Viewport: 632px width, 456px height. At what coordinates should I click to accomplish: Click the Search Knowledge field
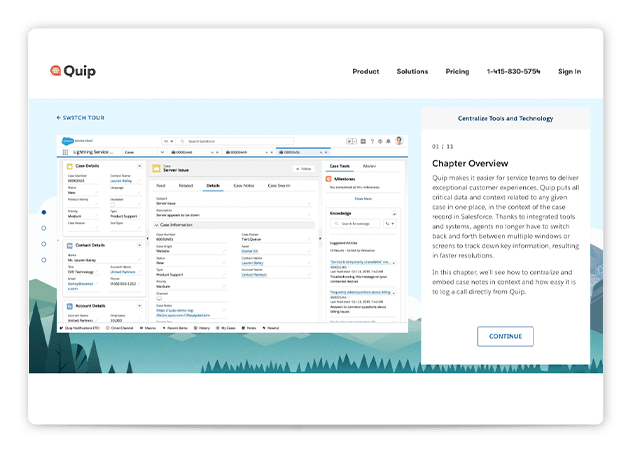(355, 224)
